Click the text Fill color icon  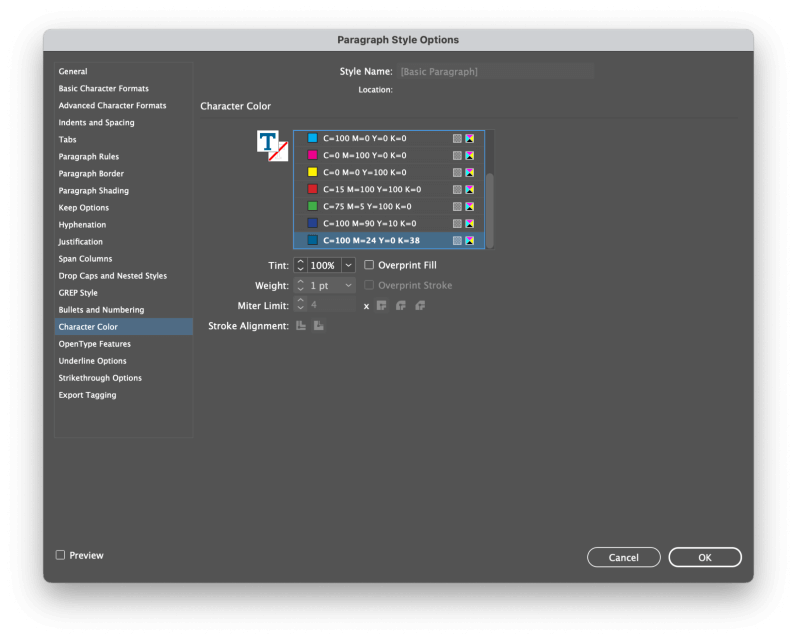266,141
